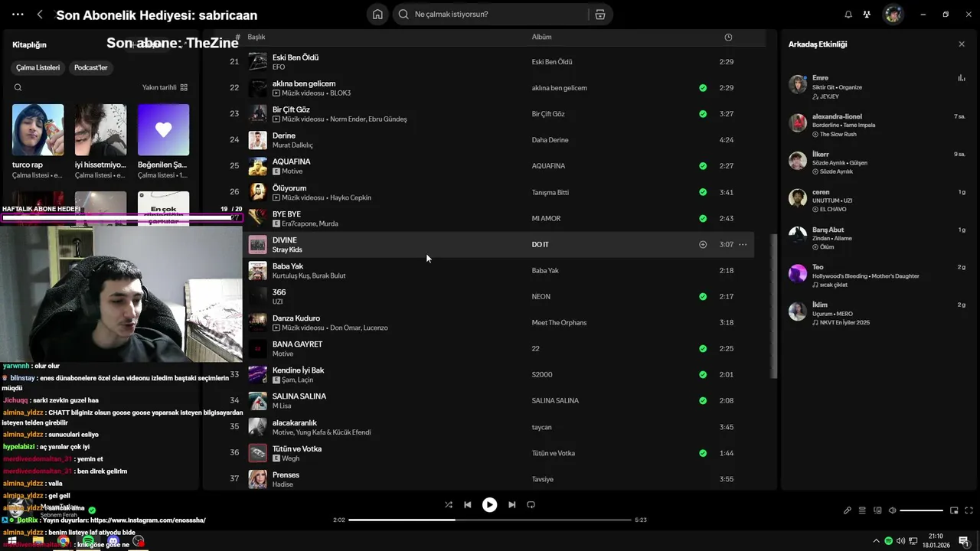The image size is (980, 551).
Task: Open artist link 'Hayko Cepkin'
Action: (350, 197)
